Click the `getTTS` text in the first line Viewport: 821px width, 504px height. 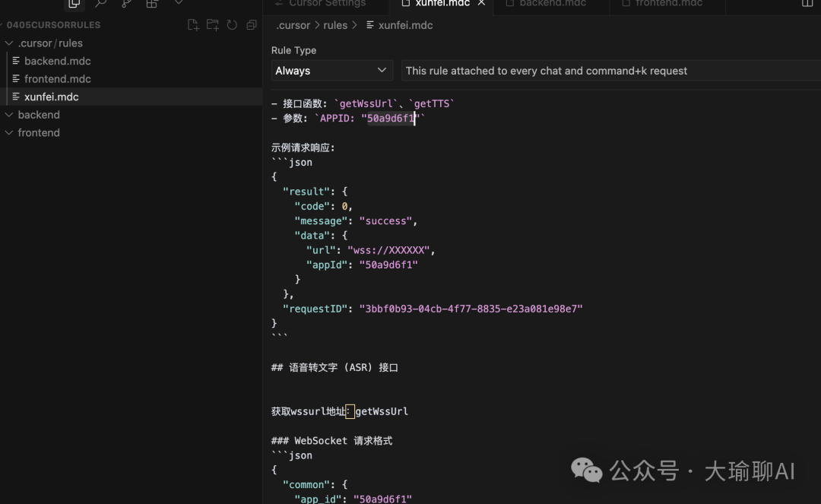[x=431, y=103]
